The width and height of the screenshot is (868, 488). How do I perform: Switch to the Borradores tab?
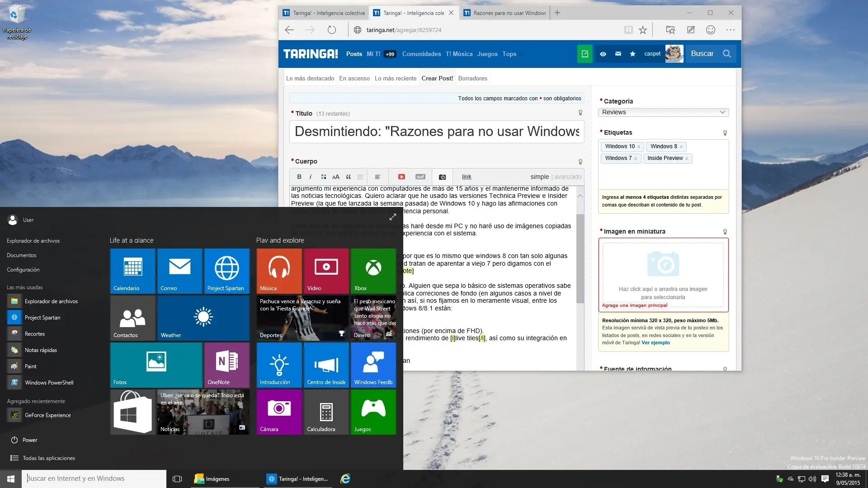click(472, 78)
